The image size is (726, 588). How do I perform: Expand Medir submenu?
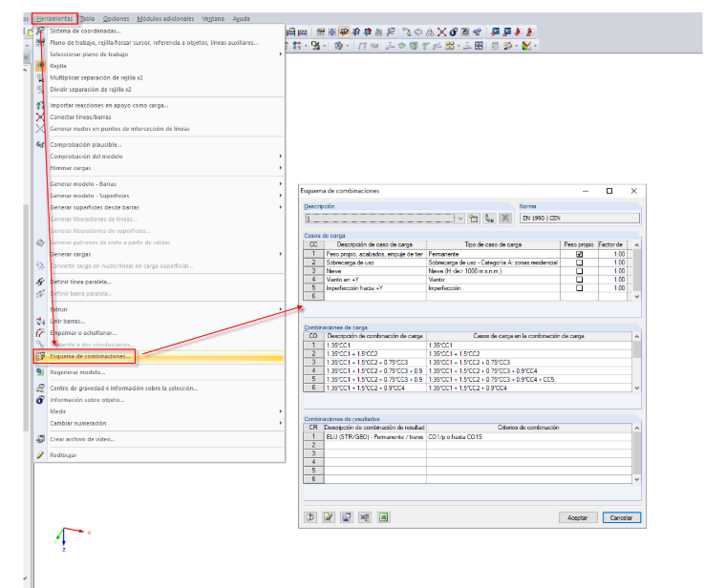(x=281, y=411)
